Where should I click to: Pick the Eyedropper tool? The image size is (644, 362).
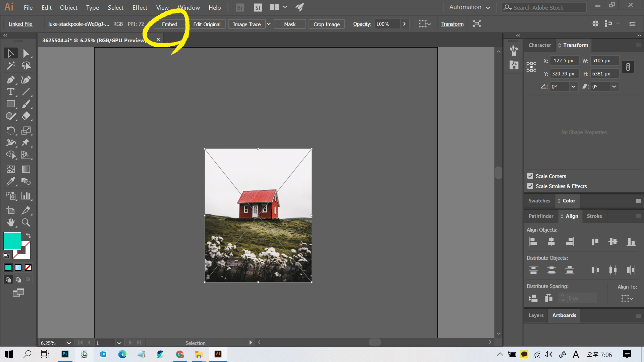click(x=10, y=181)
